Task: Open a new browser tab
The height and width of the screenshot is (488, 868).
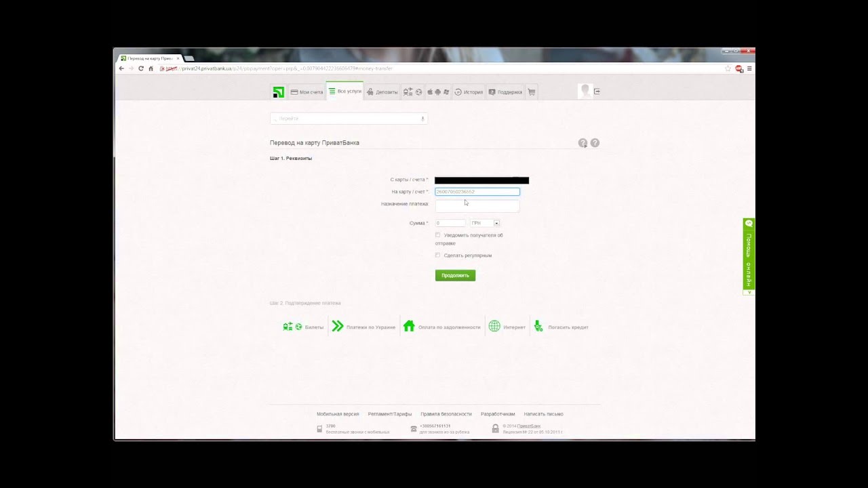Action: pos(189,58)
